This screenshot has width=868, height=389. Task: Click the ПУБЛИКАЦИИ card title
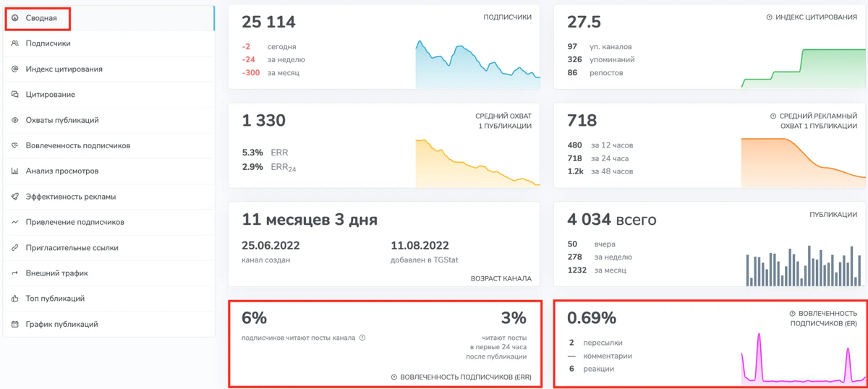click(x=833, y=215)
